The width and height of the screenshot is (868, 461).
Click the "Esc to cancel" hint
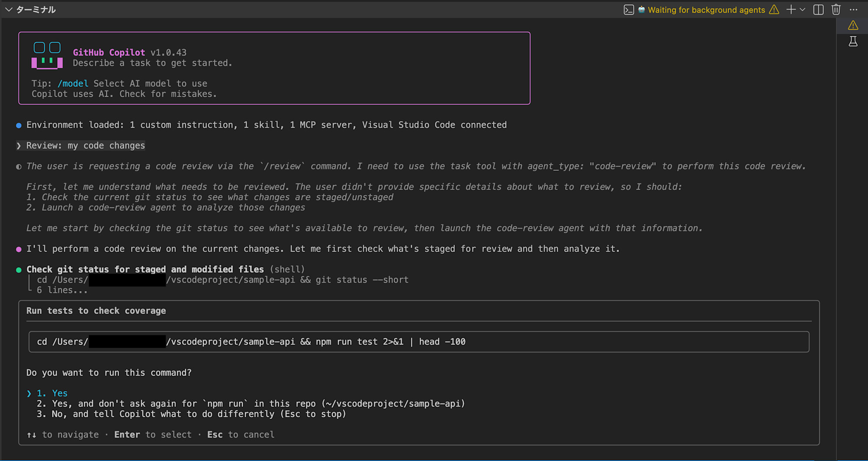[x=241, y=435]
